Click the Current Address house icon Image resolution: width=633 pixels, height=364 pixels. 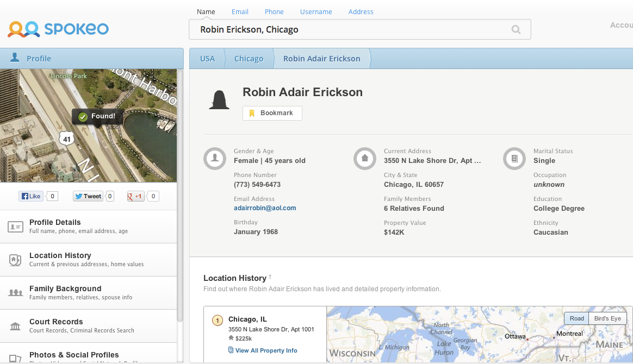coord(364,159)
